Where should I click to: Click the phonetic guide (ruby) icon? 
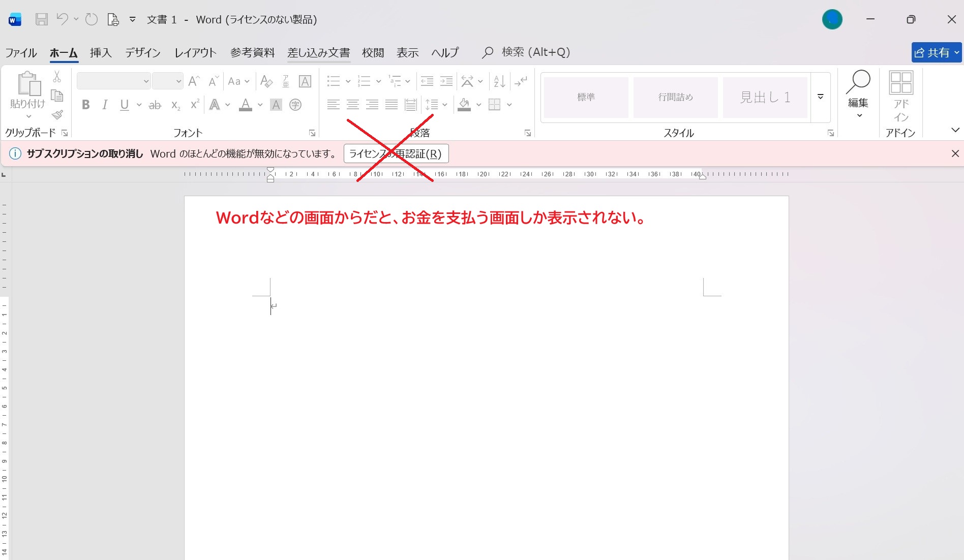286,81
